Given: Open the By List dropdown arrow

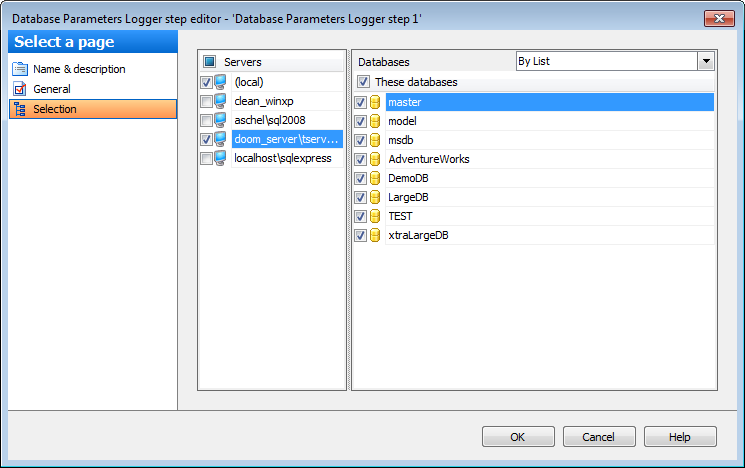Looking at the screenshot, I should [706, 61].
